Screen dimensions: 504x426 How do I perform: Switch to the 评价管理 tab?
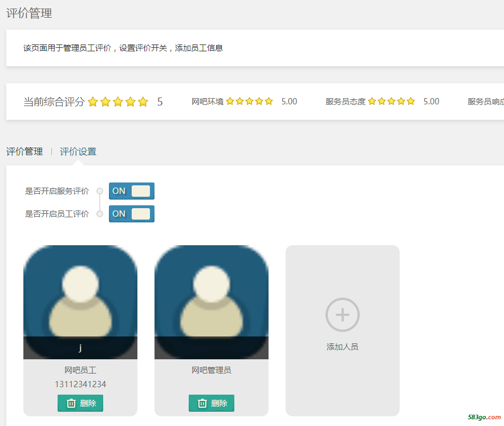point(25,152)
